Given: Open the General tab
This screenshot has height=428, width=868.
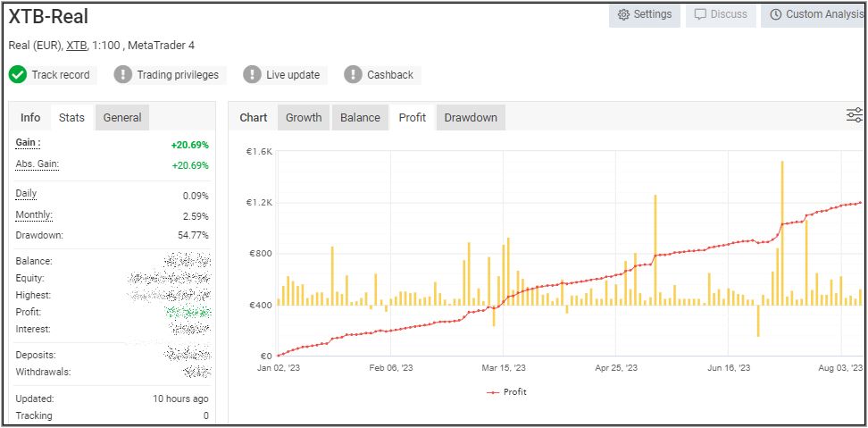Looking at the screenshot, I should pos(122,118).
